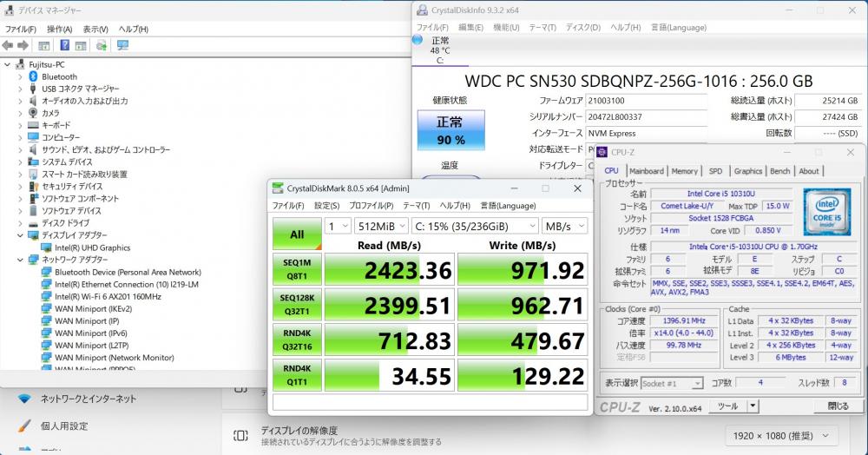
Task: Expand the セキュリティ デバイス category
Action: coord(20,186)
